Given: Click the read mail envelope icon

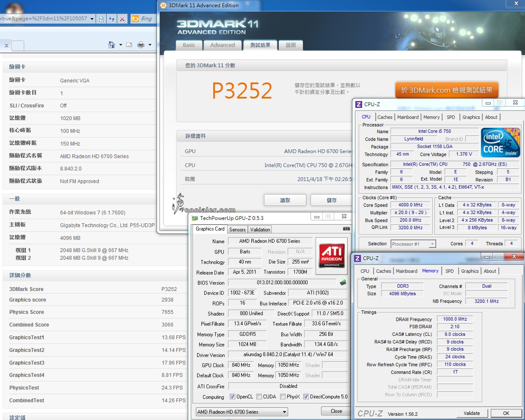Looking at the screenshot, I should point(129,45).
